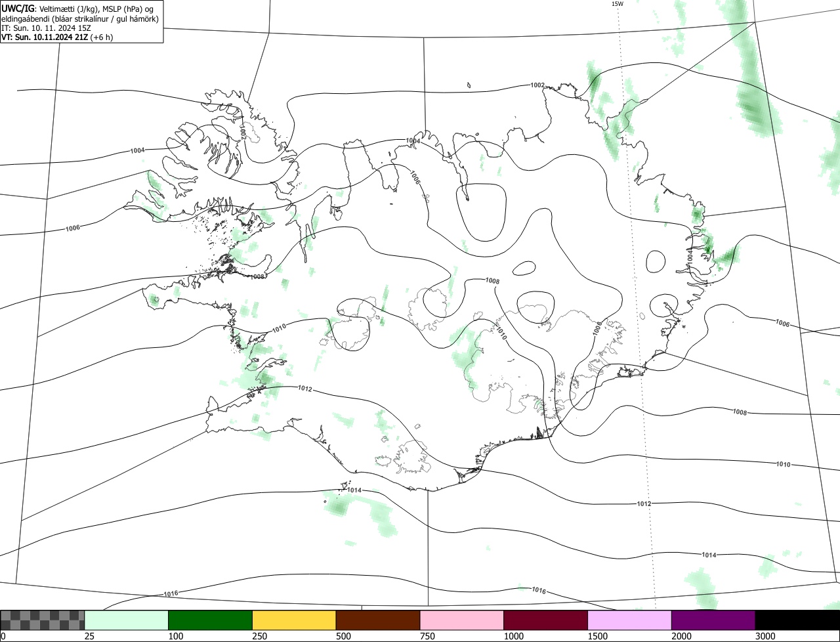Click the "15W" longitude label
Screen dimensions: 840x642
[x=617, y=4]
